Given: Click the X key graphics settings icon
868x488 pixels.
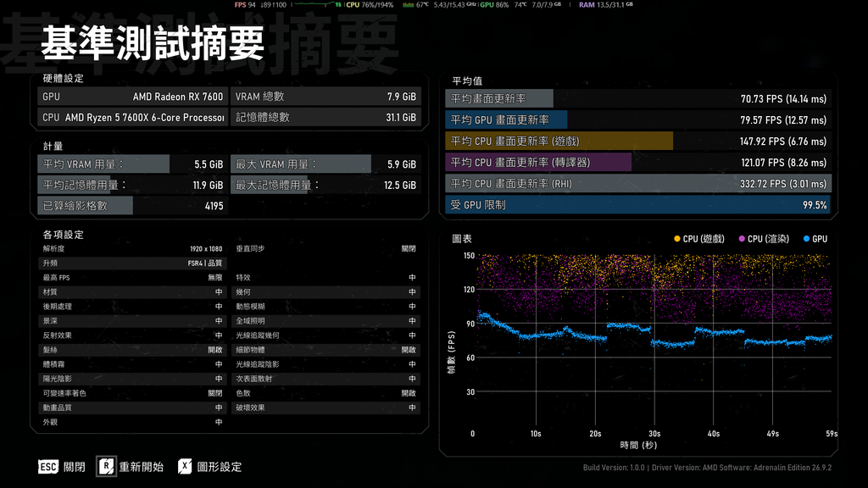Looking at the screenshot, I should click(185, 467).
